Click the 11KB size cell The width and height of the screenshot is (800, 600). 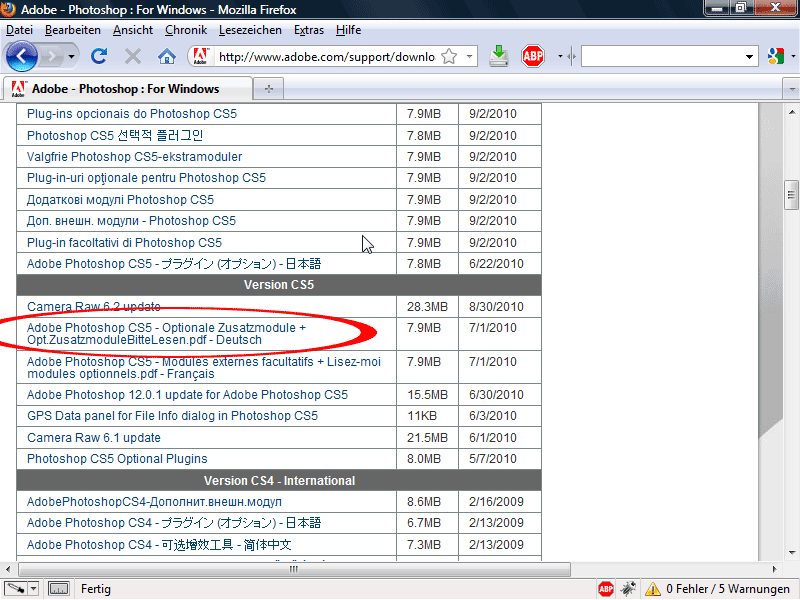coord(427,416)
